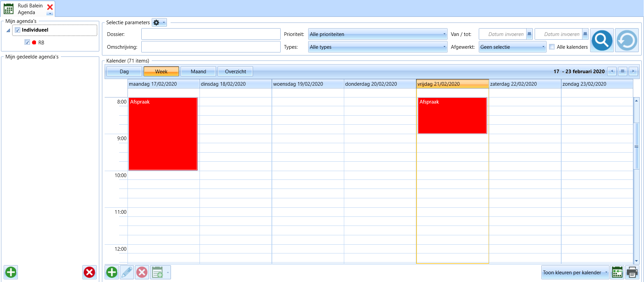Click the 17 - 23 februari 2020 label
Image resolution: width=644 pixels, height=282 pixels.
coord(579,71)
